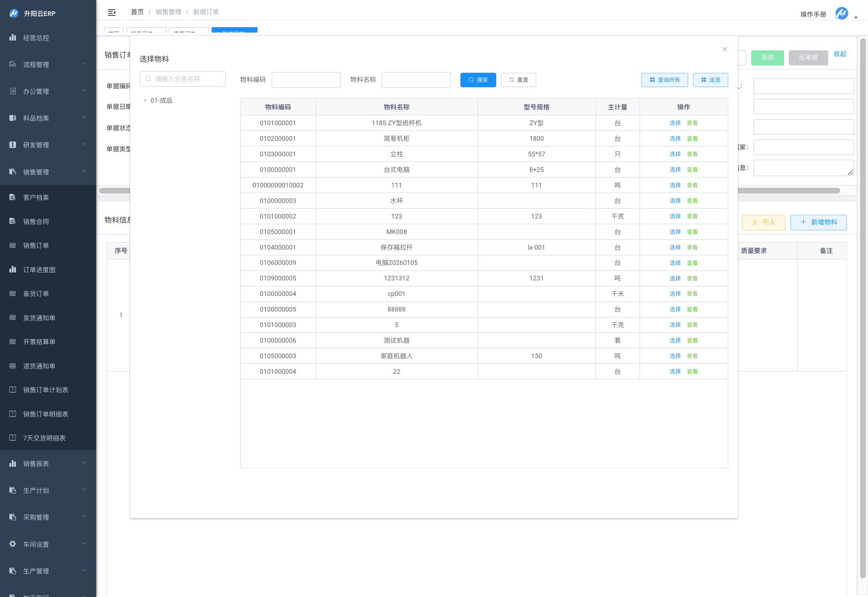Screen dimensions: 868x597
Task: Click the 客户档案 sidebar icon
Action: pyautogui.click(x=13, y=198)
